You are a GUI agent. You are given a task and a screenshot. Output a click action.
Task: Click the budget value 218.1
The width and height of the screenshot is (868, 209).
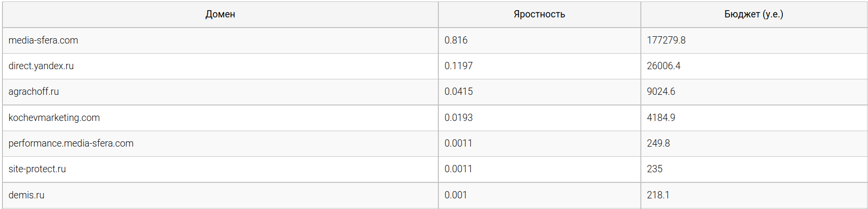click(x=658, y=195)
